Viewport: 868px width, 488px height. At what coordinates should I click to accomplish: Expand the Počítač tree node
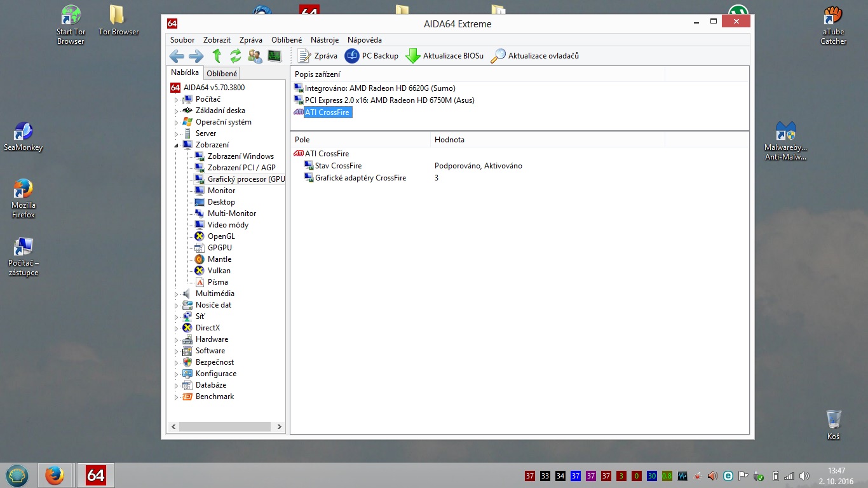[177, 100]
